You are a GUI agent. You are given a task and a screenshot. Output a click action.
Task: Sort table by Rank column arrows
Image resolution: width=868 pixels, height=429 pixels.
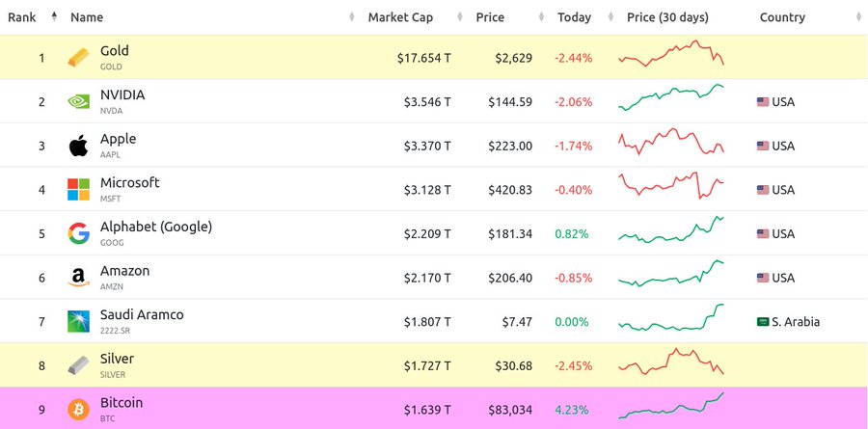pos(54,16)
